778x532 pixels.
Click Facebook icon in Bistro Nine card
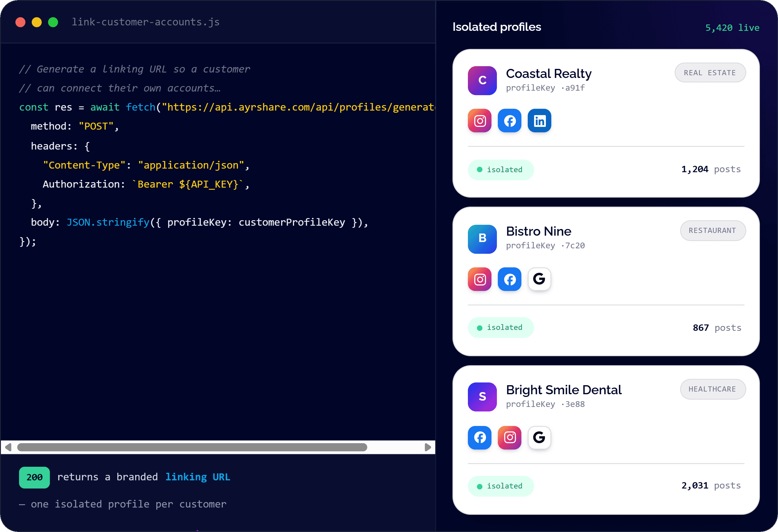(x=510, y=279)
